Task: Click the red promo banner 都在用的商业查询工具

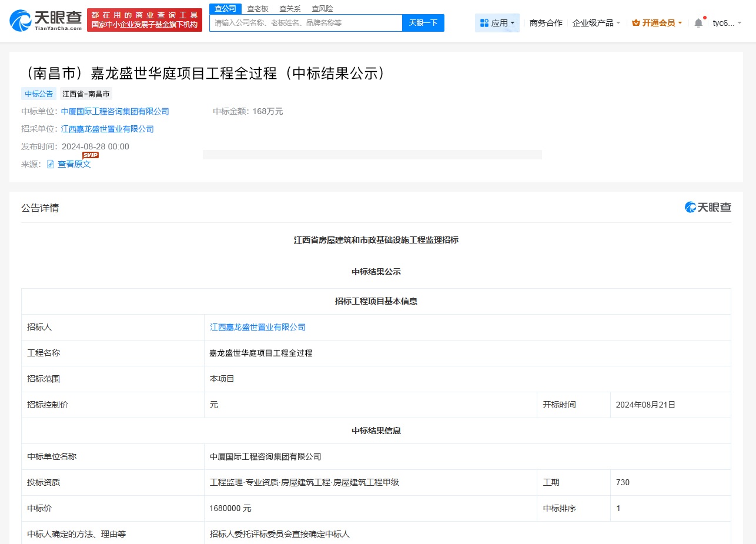Action: point(145,21)
